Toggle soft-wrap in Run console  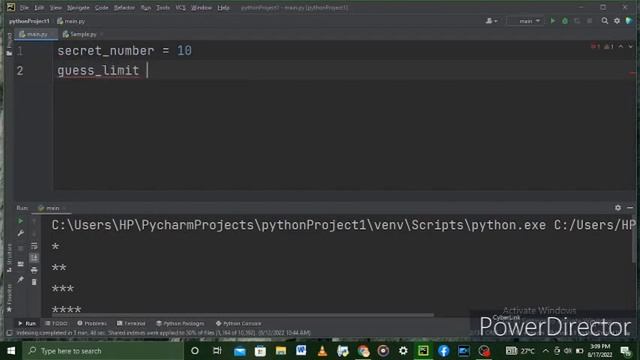tap(34, 246)
